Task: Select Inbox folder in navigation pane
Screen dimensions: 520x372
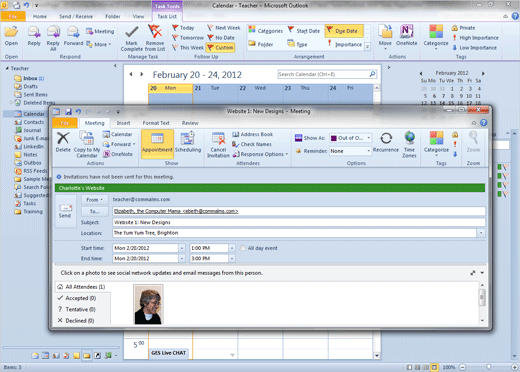Action: pos(29,78)
